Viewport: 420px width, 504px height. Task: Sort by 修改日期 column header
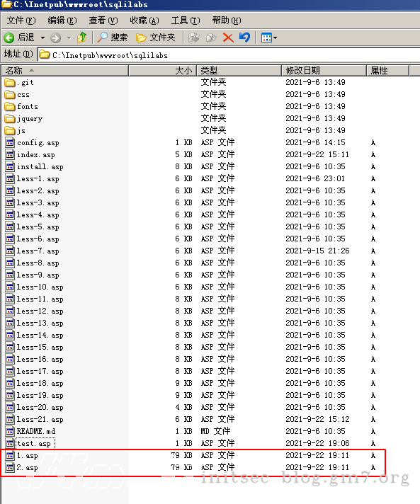coord(324,70)
